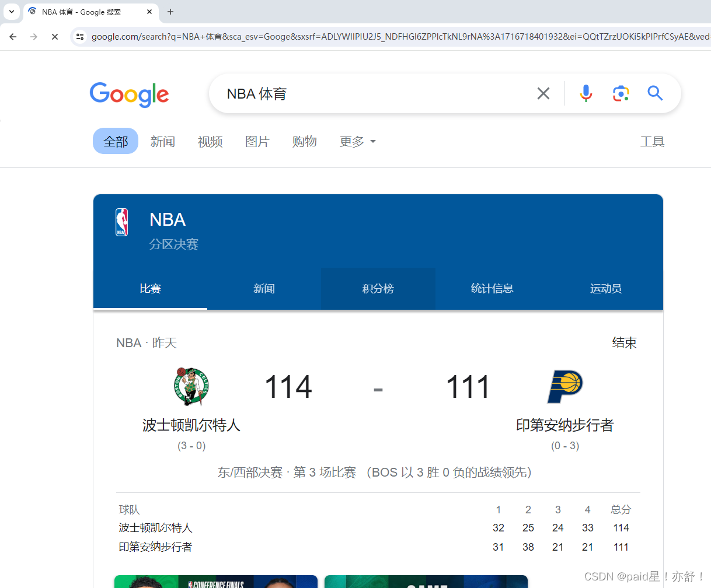Click the blue magnifier search button
711x588 pixels.
(655, 93)
